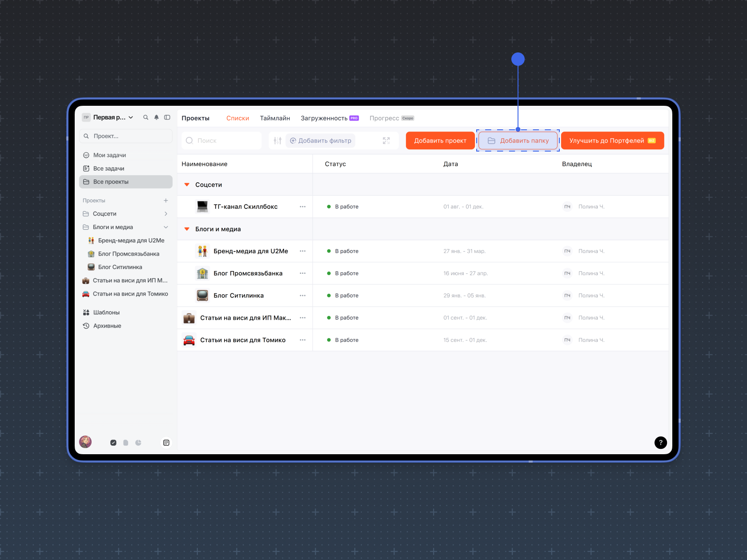
Task: Open the apps grid icon in sidebar footer
Action: click(166, 443)
